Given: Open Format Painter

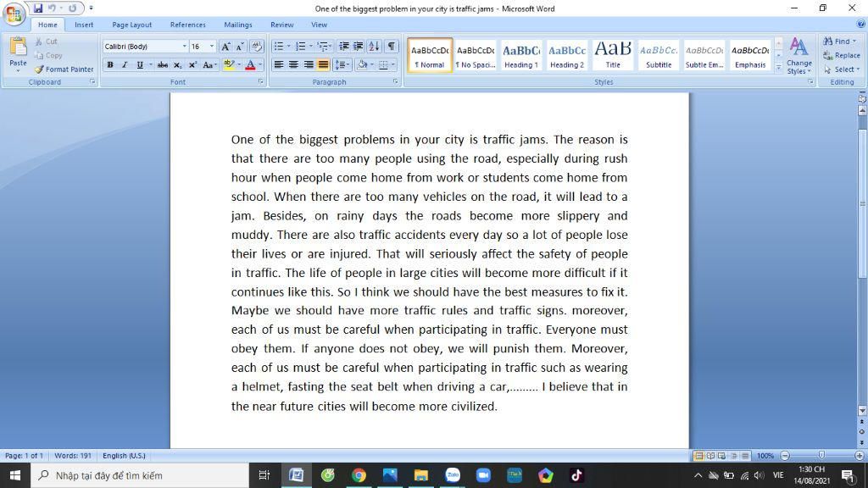Looking at the screenshot, I should (64, 69).
